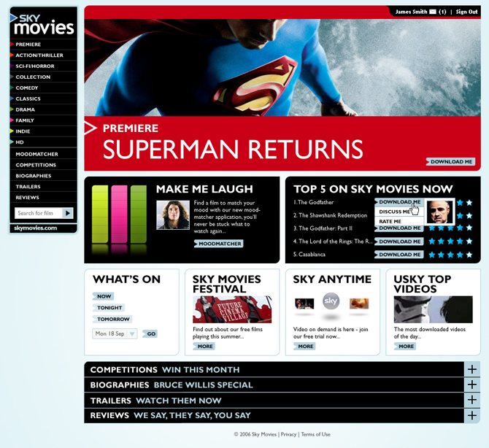Screen dimensions: 489x448
Task: Expand the Competitions section with plus icon
Action: click(x=471, y=370)
